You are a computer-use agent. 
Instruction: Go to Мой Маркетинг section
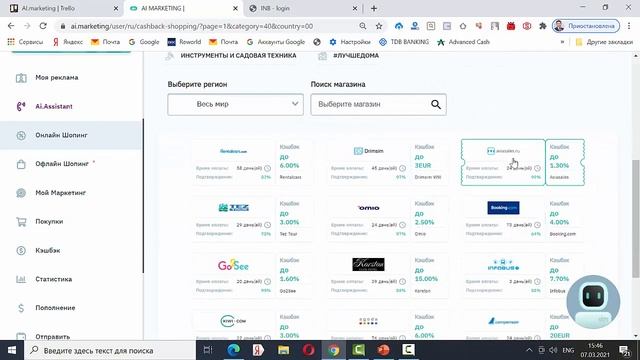pyautogui.click(x=60, y=193)
